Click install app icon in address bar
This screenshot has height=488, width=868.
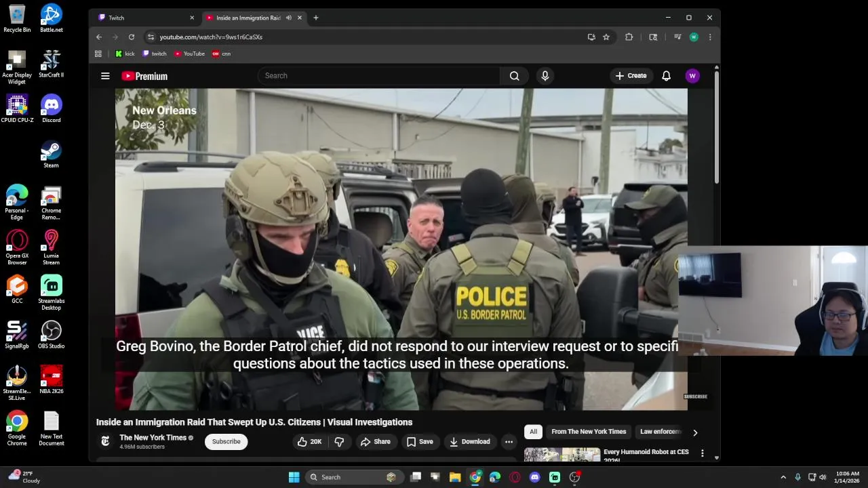pyautogui.click(x=591, y=37)
